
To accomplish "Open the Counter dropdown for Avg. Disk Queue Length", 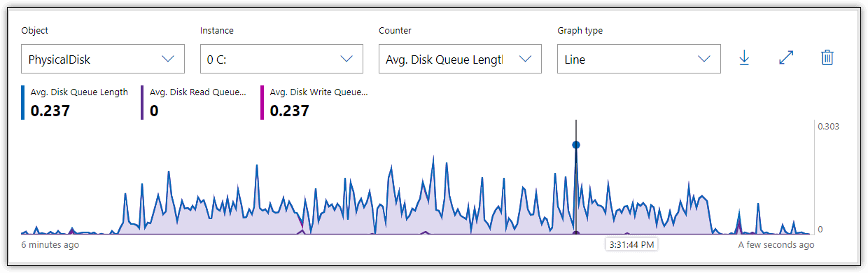I will pyautogui.click(x=460, y=59).
